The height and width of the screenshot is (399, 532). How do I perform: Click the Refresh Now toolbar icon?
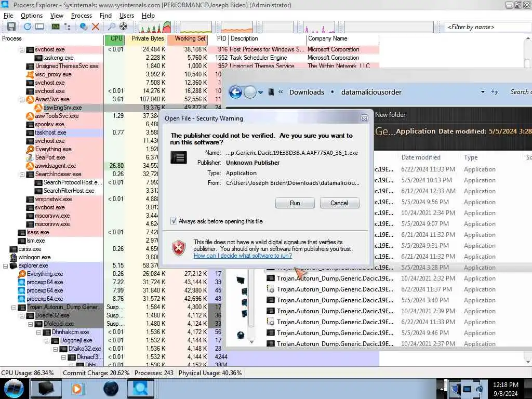(28, 26)
